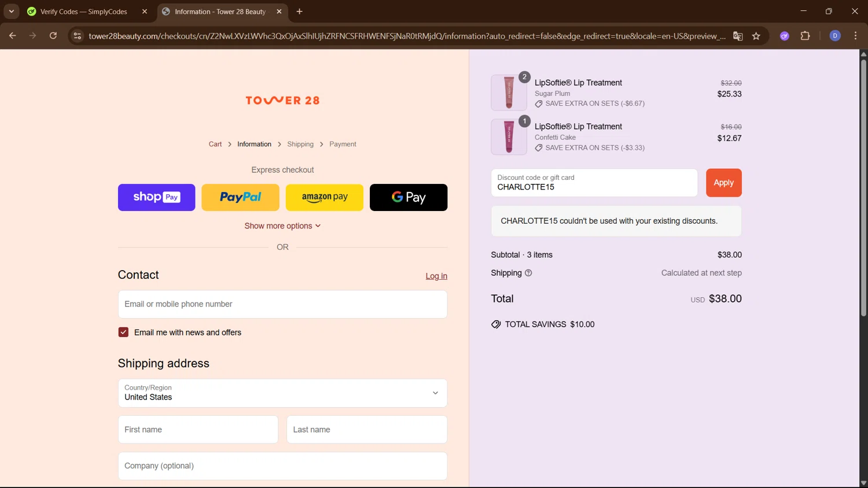Focus the Last name field
Viewport: 868px width, 488px height.
367,430
